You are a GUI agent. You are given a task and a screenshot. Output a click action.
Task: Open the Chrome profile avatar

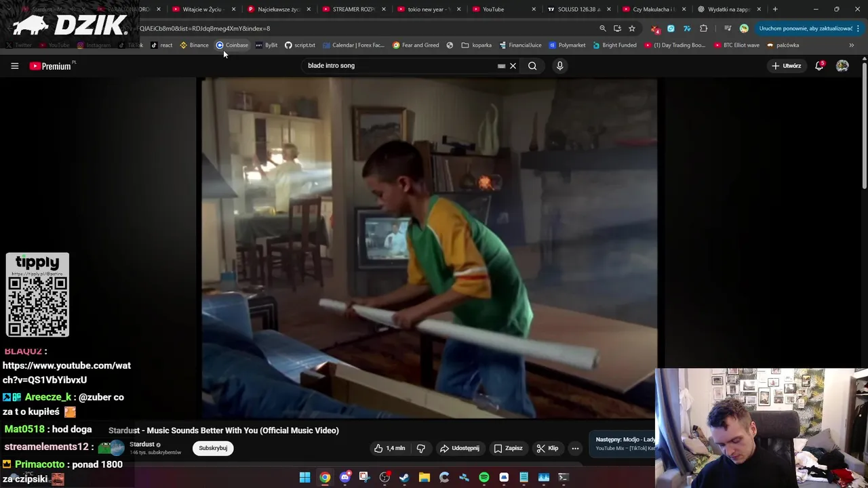(744, 28)
